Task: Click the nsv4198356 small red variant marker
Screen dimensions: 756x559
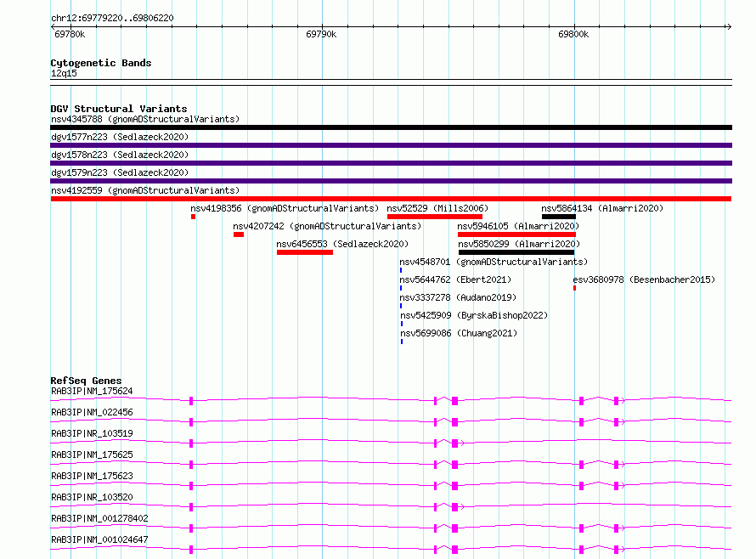Action: tap(193, 217)
